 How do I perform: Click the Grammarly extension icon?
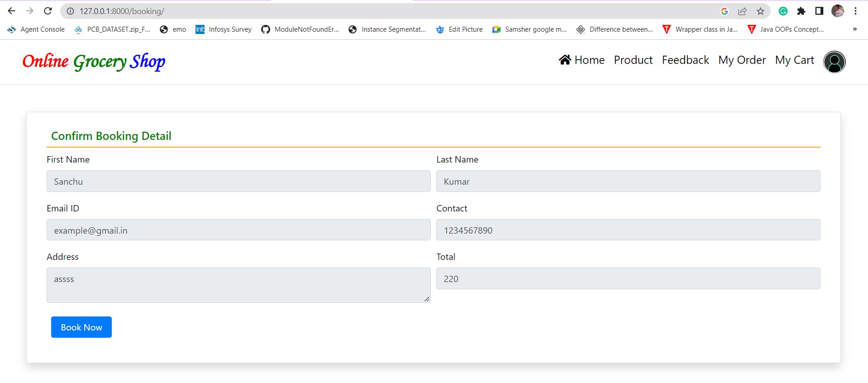[783, 11]
